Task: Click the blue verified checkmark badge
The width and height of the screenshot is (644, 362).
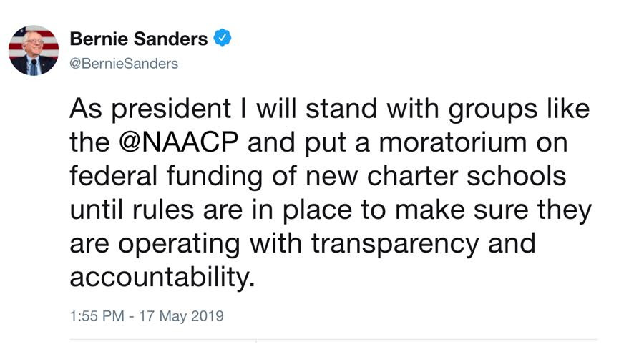Action: click(223, 38)
